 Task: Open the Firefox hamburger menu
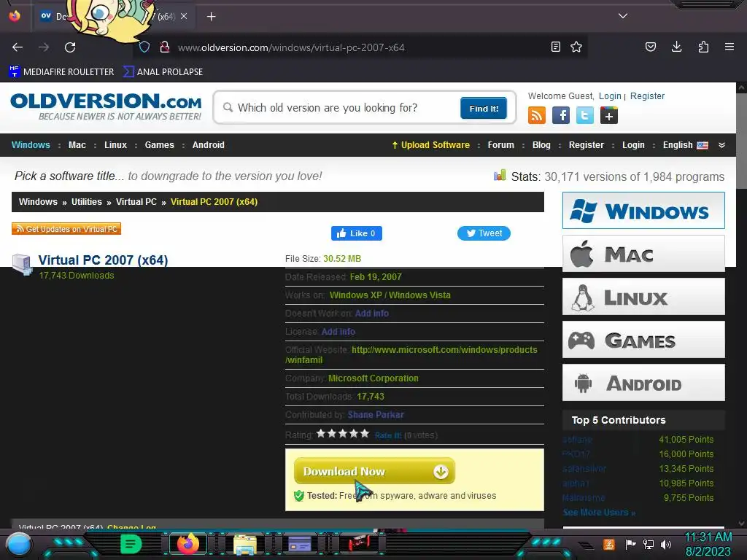click(729, 47)
